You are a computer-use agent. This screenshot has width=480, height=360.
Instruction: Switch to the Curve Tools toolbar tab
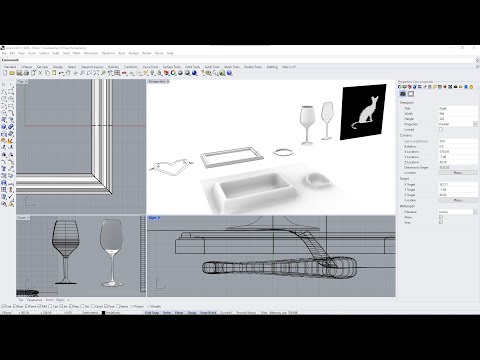click(150, 67)
